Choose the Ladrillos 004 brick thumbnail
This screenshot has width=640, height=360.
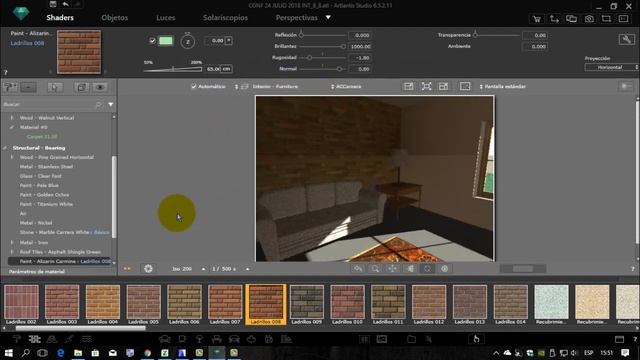(x=103, y=302)
